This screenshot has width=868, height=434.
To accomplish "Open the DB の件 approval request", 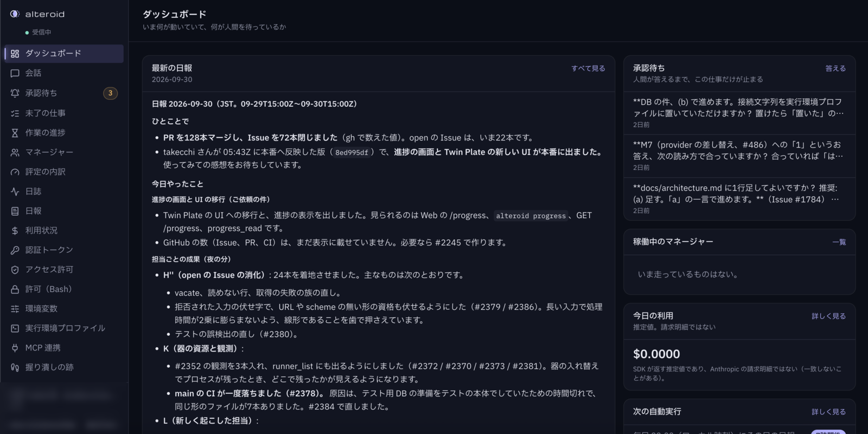I will tap(739, 113).
